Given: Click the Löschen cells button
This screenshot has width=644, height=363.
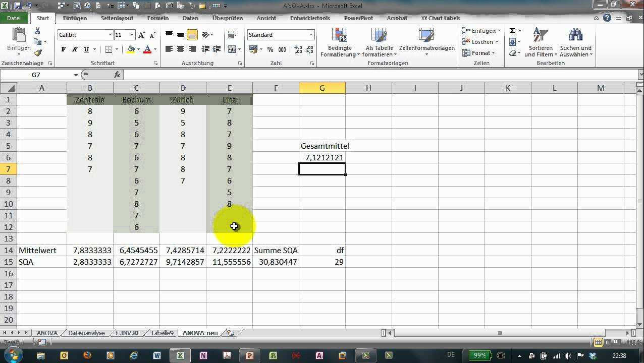Looking at the screenshot, I should [x=481, y=42].
